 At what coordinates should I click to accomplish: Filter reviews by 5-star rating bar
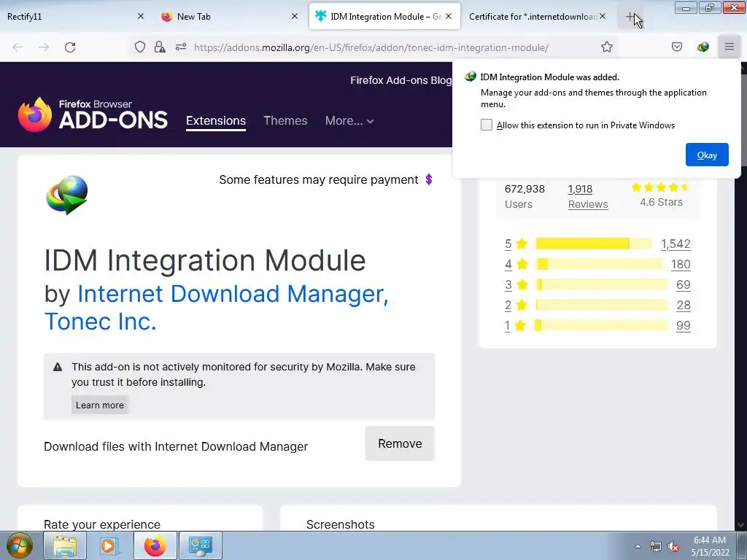click(593, 244)
